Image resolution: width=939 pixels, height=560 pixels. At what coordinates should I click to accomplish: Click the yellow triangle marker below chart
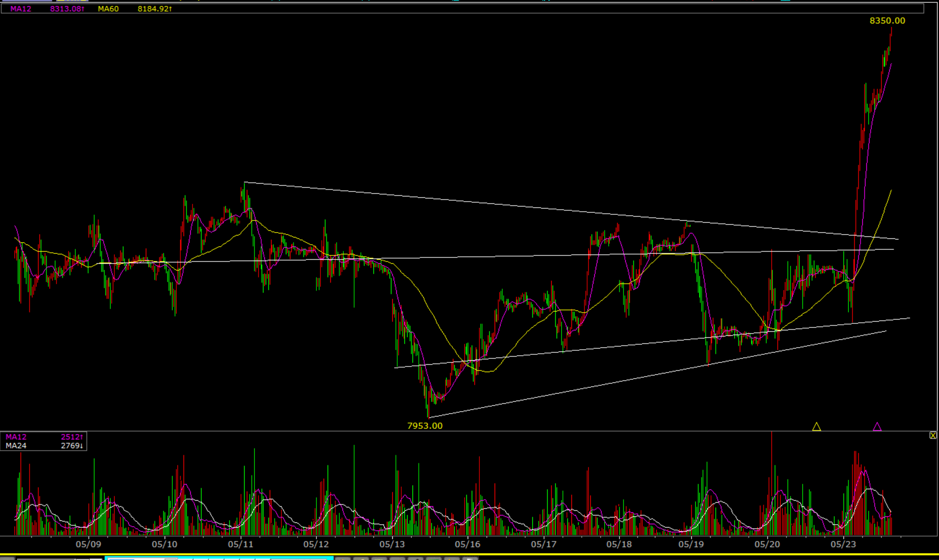coord(816,427)
